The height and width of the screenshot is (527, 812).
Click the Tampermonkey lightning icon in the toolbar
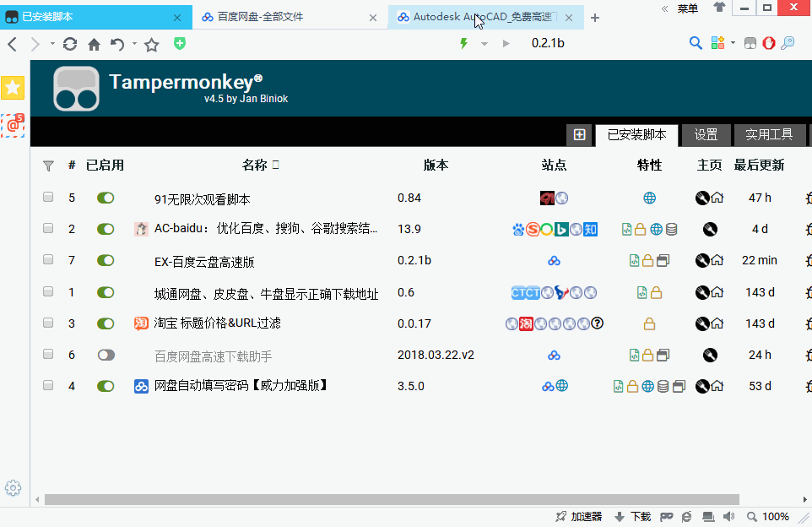463,42
